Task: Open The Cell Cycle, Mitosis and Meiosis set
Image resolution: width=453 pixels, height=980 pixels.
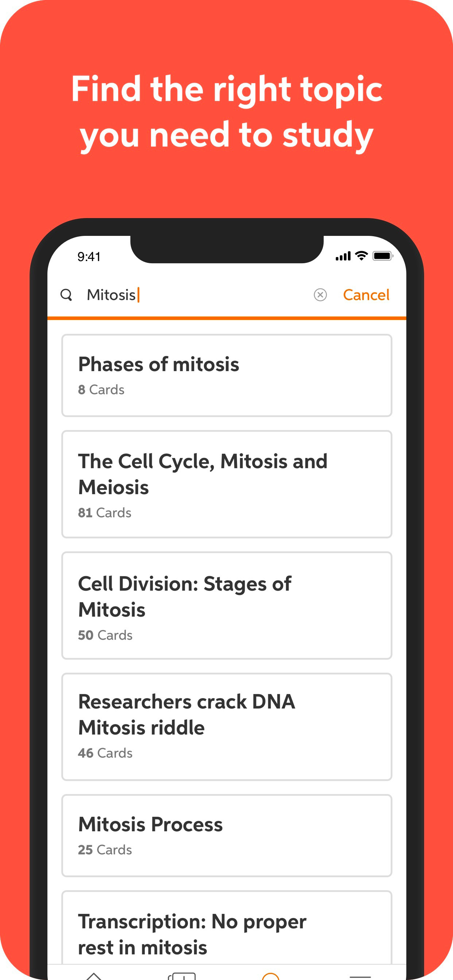Action: [x=226, y=484]
